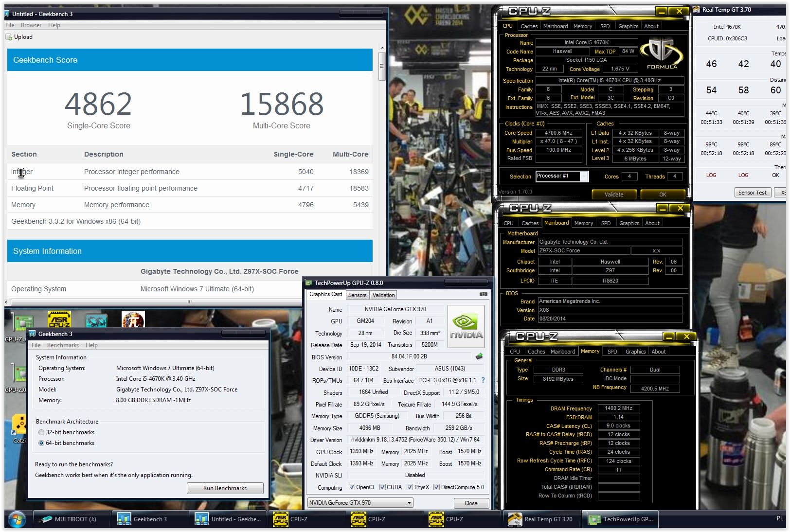790x532 pixels.
Task: Open the ASR CPU-Z desktop shortcut
Action: coord(59,319)
